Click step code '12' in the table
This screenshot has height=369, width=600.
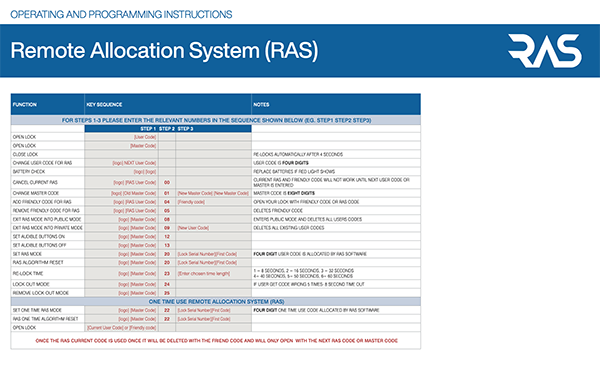[x=167, y=237]
